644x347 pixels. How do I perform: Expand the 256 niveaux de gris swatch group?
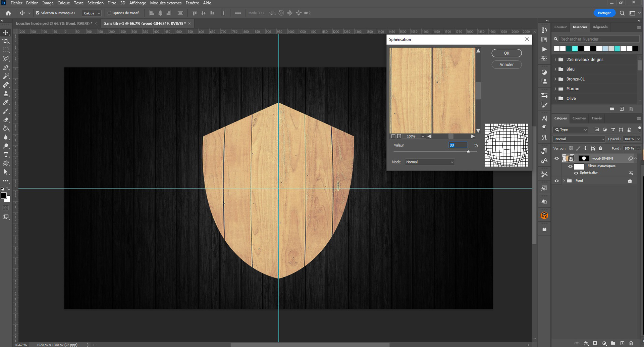click(555, 59)
